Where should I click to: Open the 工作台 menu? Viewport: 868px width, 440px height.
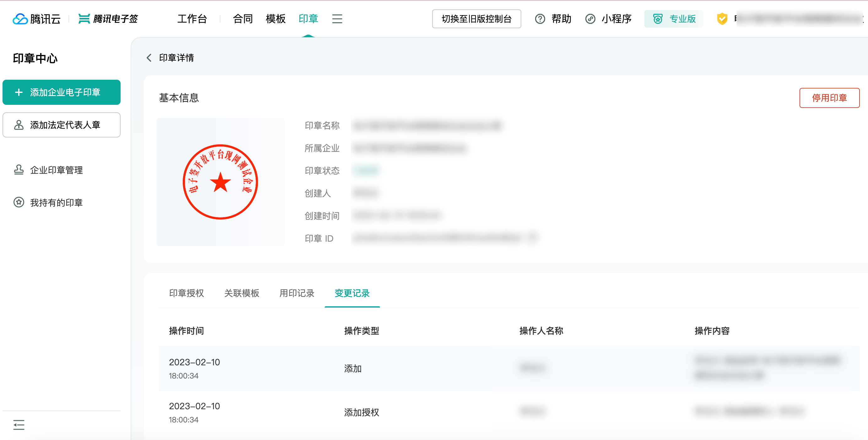(x=192, y=19)
